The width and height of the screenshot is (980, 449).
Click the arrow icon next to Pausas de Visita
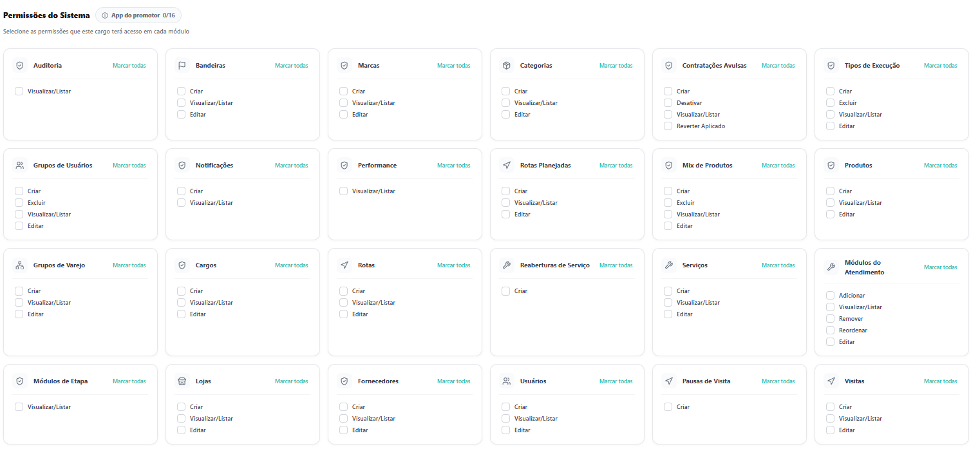669,381
